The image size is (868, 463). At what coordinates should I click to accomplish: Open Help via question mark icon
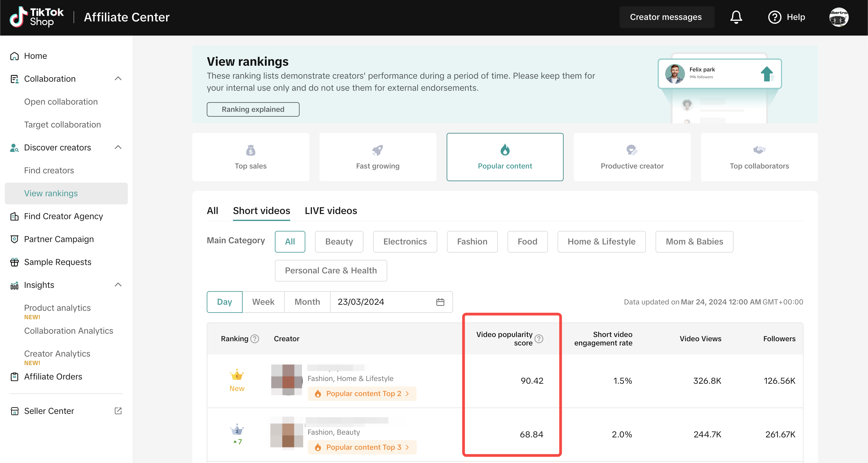774,17
